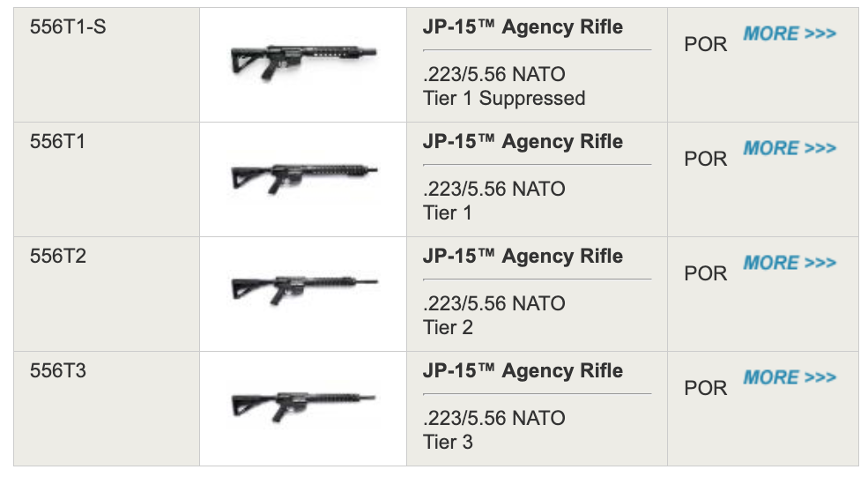Open MORE link for 556T1 rifle
Viewport: 868px width, 477px height.
[x=790, y=148]
